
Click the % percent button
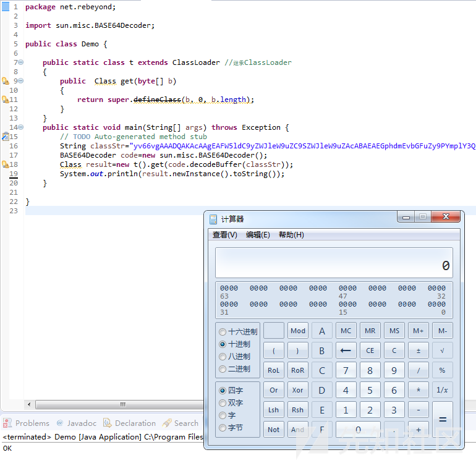point(442,370)
